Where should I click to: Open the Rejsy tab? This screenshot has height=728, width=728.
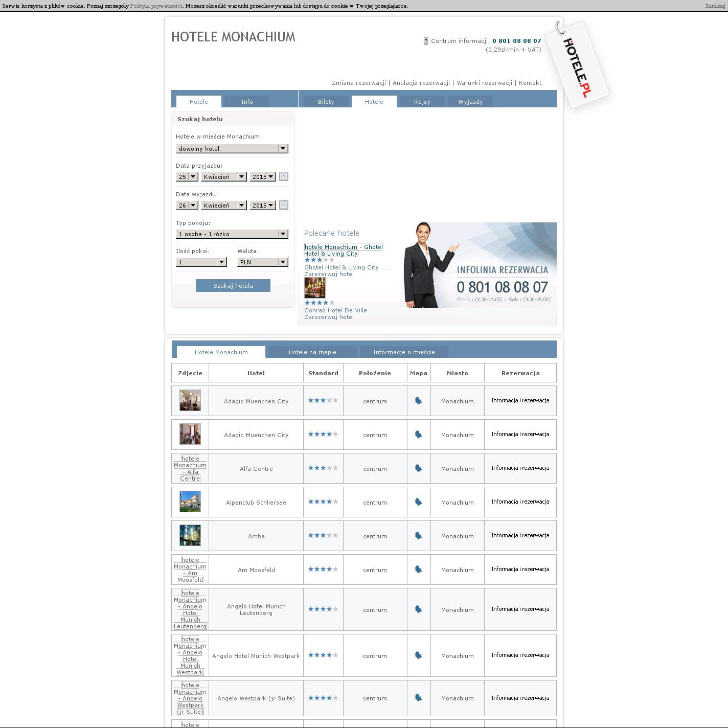pyautogui.click(x=422, y=101)
